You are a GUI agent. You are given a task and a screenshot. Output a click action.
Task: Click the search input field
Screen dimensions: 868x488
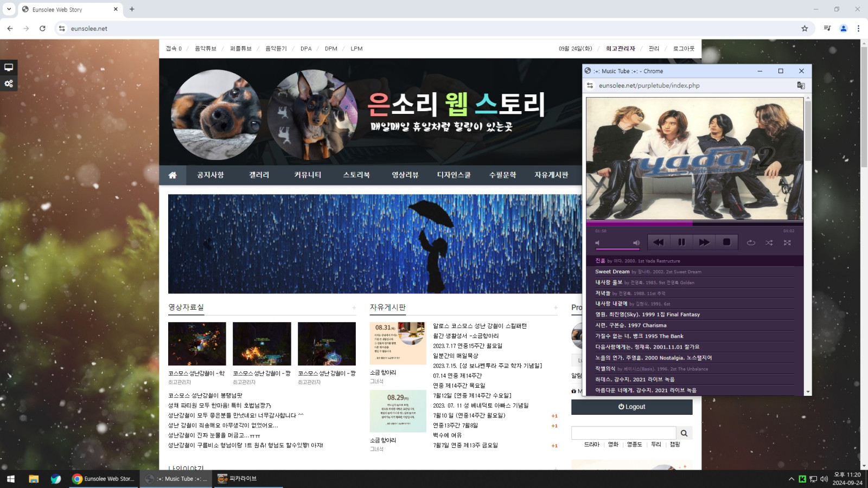click(623, 433)
